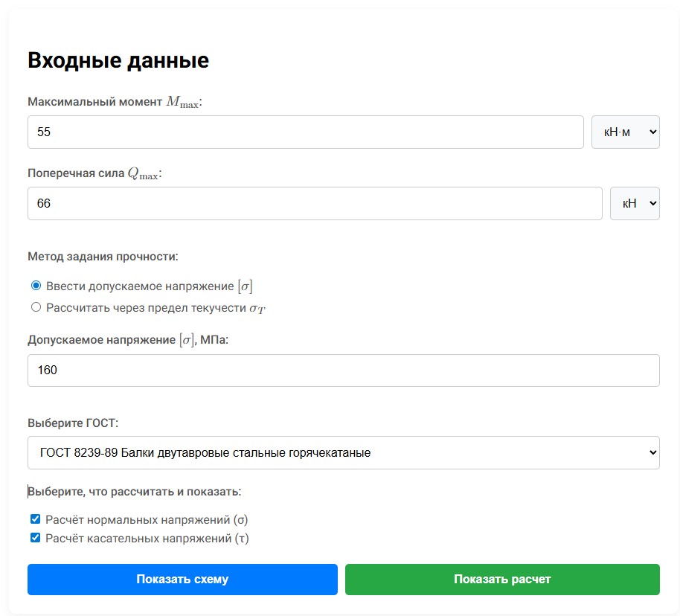Screen dimensions: 680x616
Task: Click the 'Входные данные' heading
Action: click(x=118, y=61)
